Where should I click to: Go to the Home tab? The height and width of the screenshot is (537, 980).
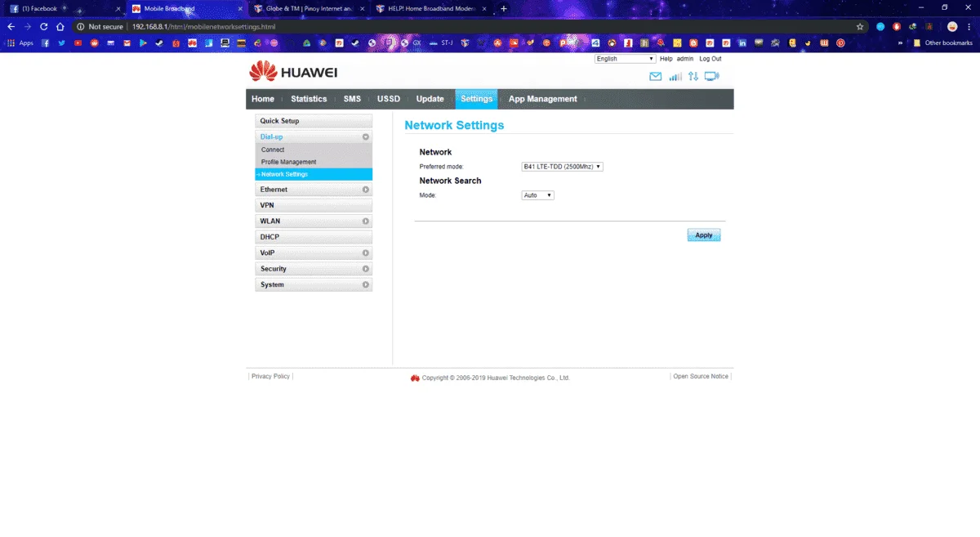(263, 99)
